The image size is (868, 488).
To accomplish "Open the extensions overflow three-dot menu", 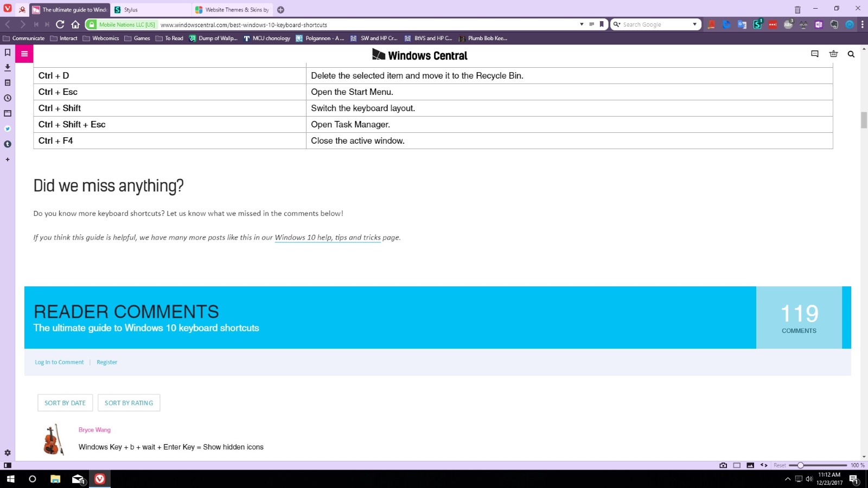I will coord(862,24).
